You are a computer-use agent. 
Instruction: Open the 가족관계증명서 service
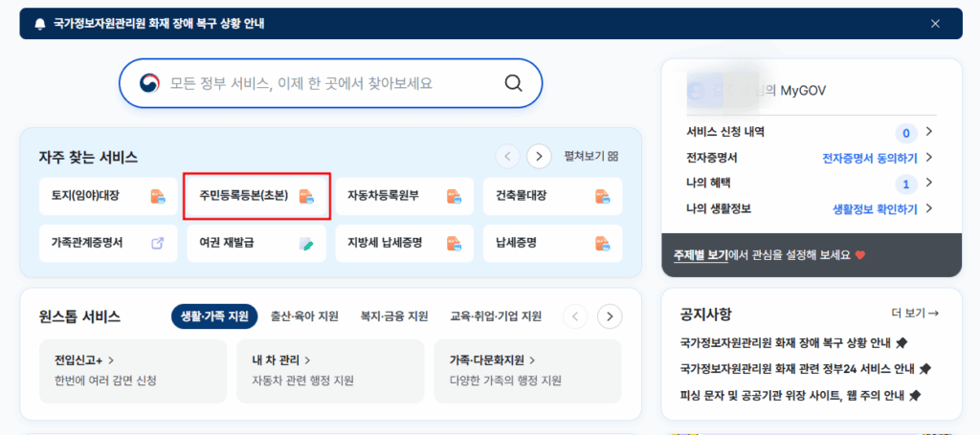point(108,244)
